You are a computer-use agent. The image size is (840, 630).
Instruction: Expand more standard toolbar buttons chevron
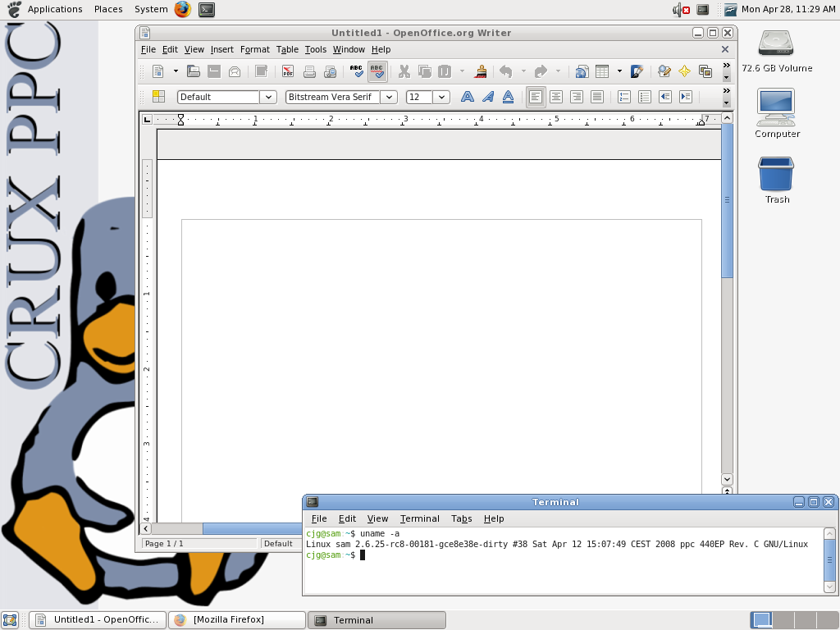point(727,66)
